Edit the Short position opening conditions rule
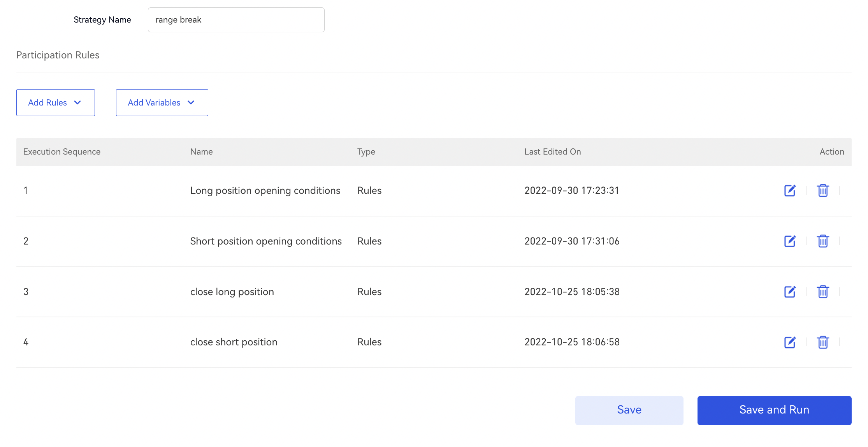The width and height of the screenshot is (868, 447). pyautogui.click(x=789, y=241)
